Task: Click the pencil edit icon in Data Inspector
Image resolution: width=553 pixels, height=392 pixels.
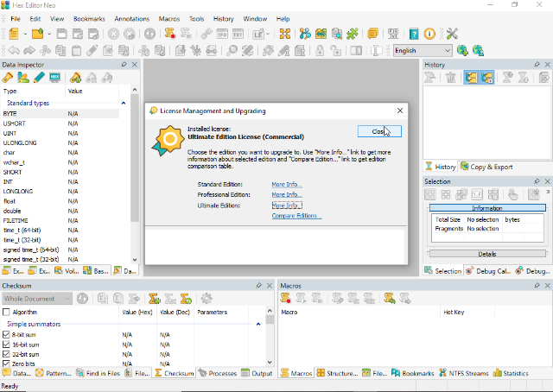Action: tap(39, 78)
